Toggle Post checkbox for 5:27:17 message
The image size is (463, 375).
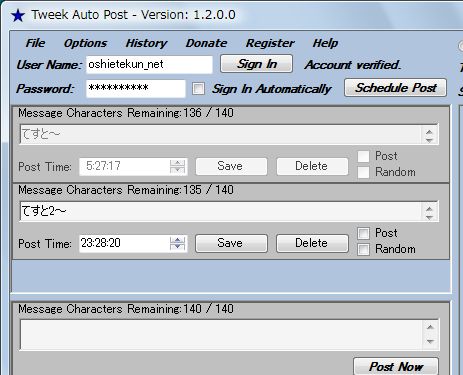tap(363, 156)
